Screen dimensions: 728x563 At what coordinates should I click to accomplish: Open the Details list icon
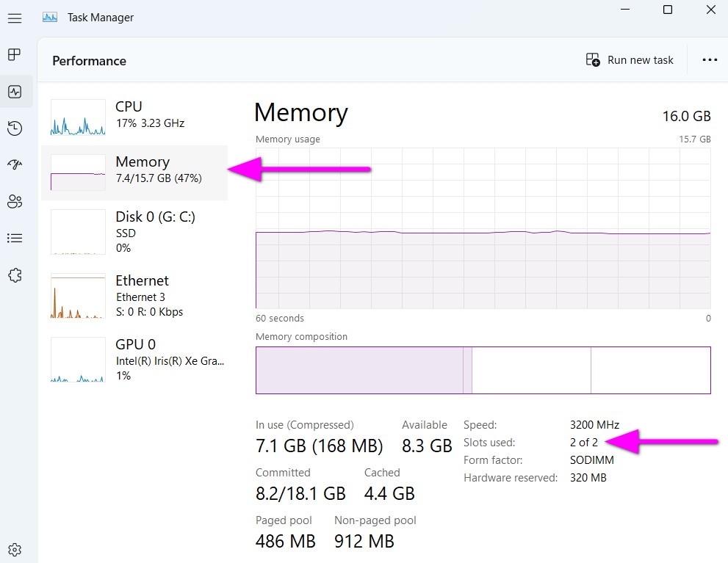point(15,238)
